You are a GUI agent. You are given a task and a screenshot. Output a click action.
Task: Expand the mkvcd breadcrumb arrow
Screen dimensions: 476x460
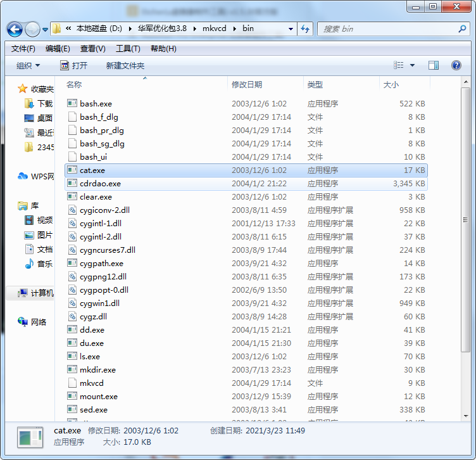click(235, 29)
